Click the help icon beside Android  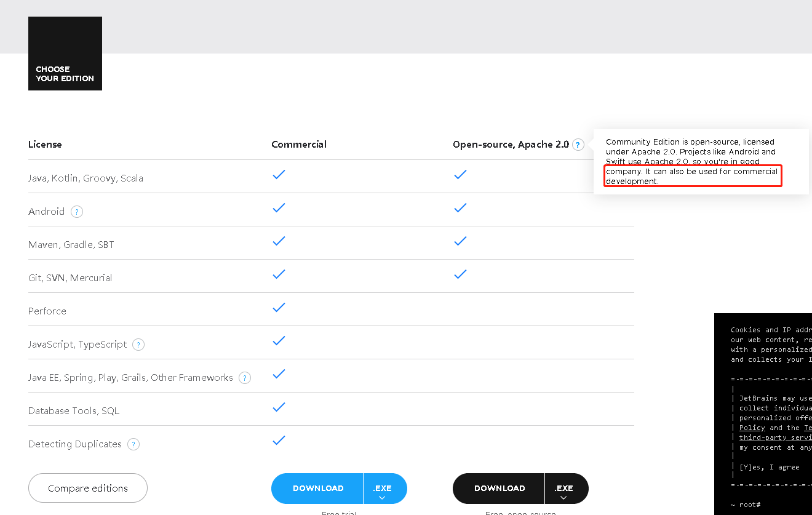tap(76, 212)
